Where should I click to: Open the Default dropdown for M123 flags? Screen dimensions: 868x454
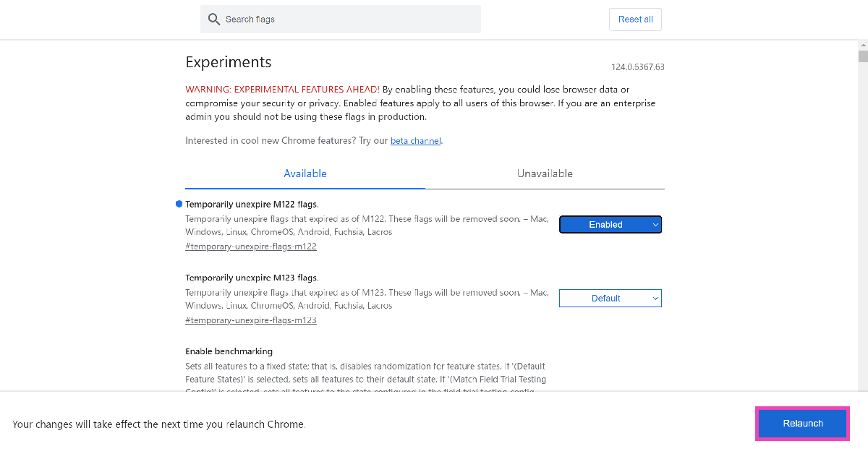(x=610, y=298)
